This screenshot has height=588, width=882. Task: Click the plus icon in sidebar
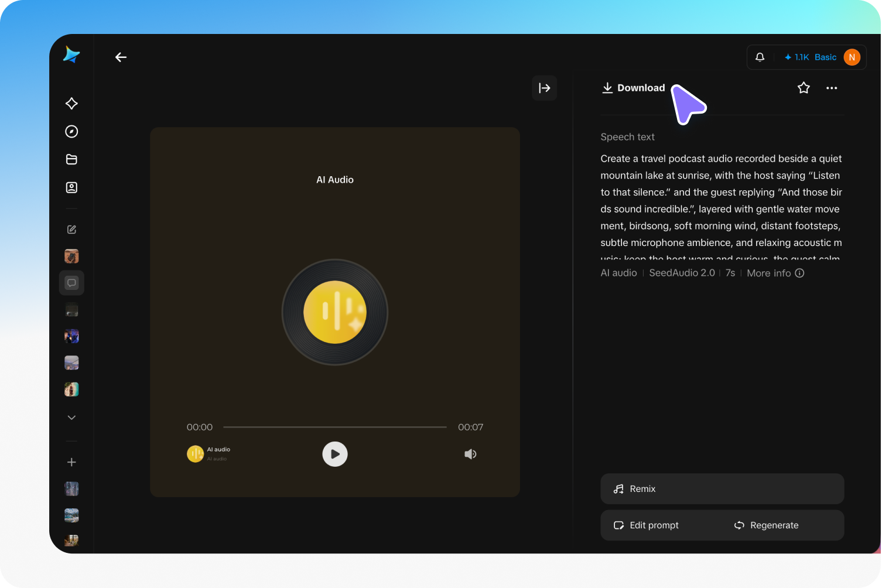pyautogui.click(x=71, y=462)
